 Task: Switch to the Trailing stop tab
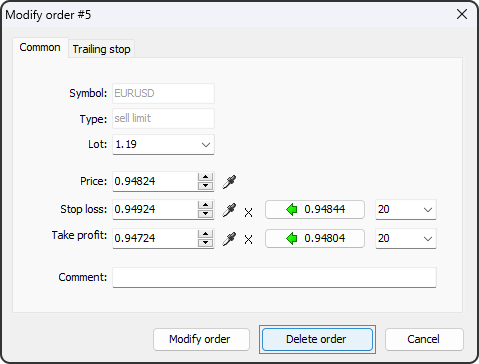coord(101,49)
